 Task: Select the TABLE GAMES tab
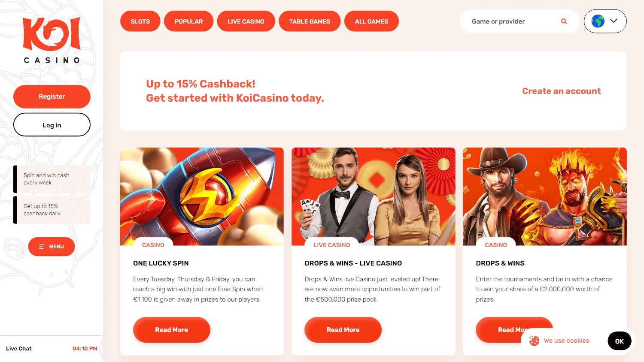pyautogui.click(x=310, y=21)
